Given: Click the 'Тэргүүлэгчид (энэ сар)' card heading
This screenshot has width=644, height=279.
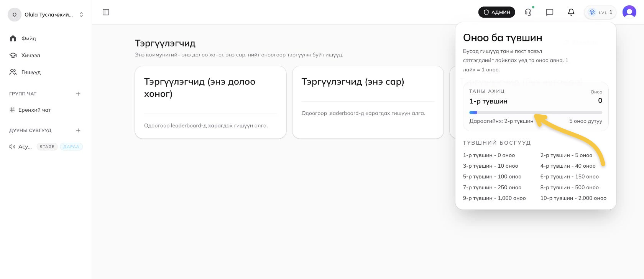Looking at the screenshot, I should pos(353,82).
